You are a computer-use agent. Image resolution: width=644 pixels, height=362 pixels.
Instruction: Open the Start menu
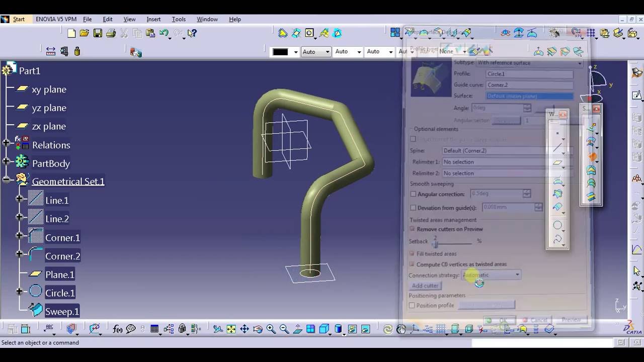click(x=19, y=19)
